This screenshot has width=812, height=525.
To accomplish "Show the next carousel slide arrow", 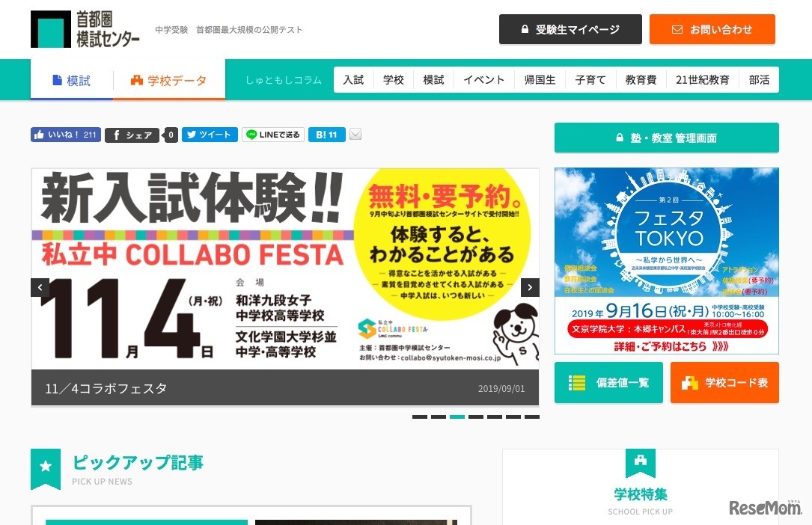I will [530, 288].
